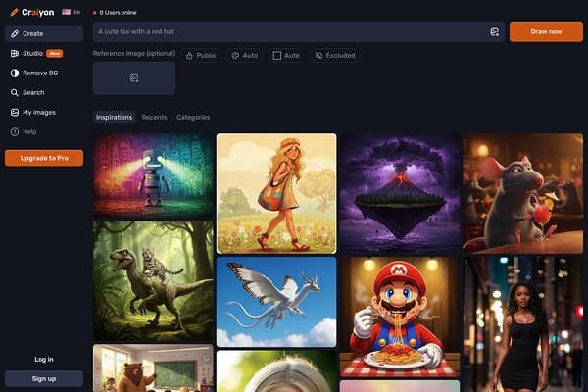
Task: Open Studio grid icon in sidebar
Action: [15, 53]
